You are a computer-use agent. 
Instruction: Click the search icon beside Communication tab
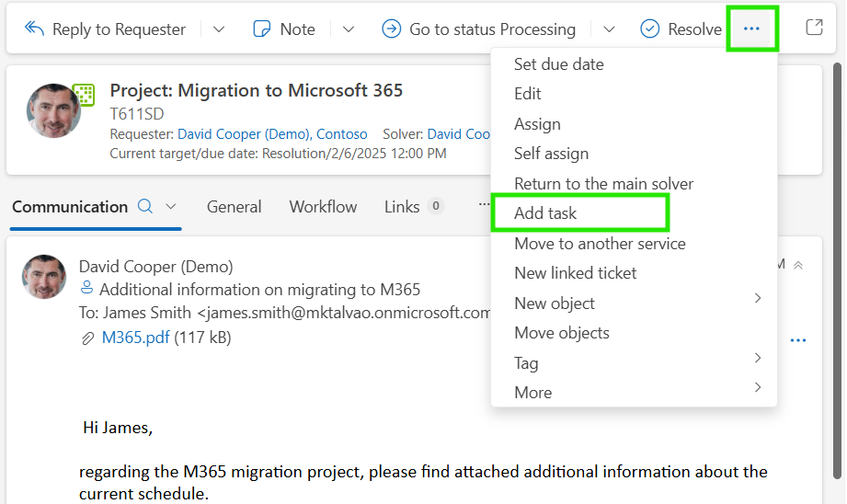click(x=144, y=206)
